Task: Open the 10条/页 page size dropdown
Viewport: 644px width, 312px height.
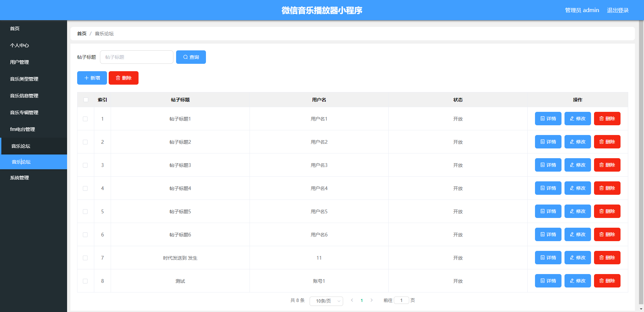Action: point(326,301)
